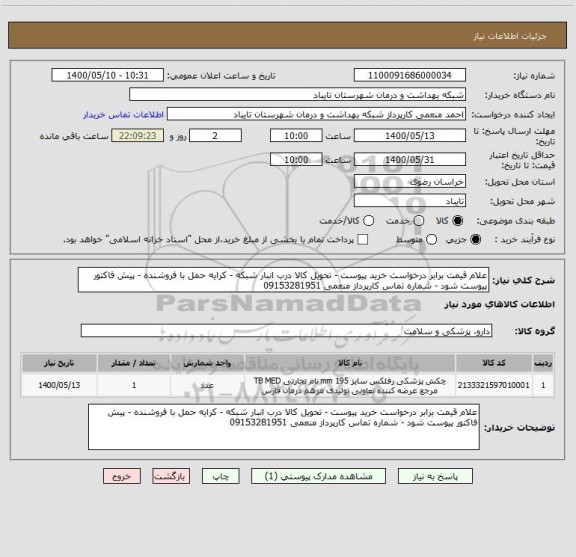Click the بازگشت back button
This screenshot has height=557, width=576.
pos(171,476)
